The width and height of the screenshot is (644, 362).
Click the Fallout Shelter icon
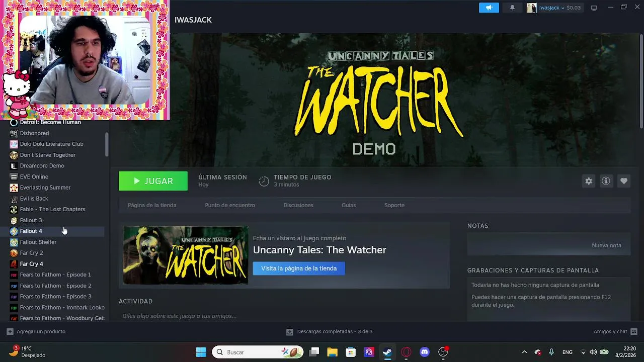14,242
